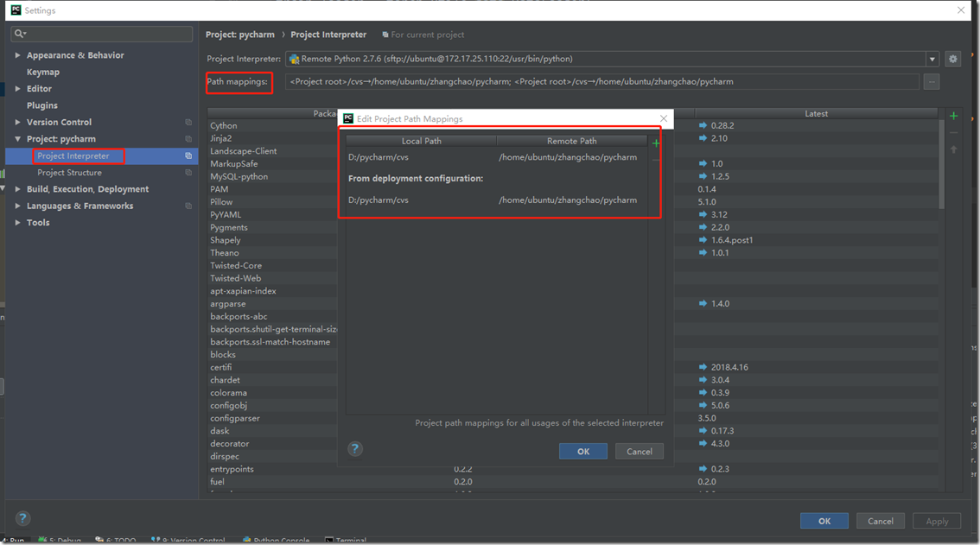
Task: Expand the Version Control tree node
Action: [x=17, y=122]
